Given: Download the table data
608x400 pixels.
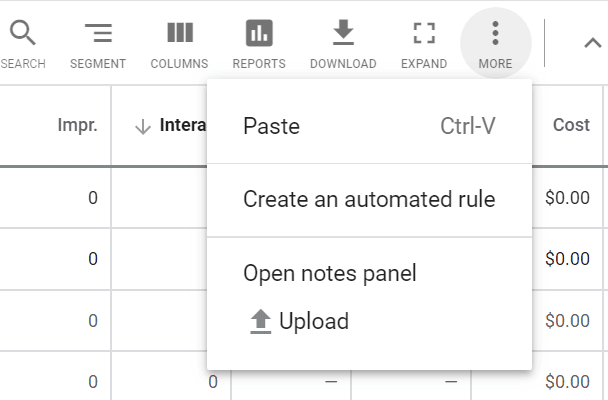Looking at the screenshot, I should 343,43.
